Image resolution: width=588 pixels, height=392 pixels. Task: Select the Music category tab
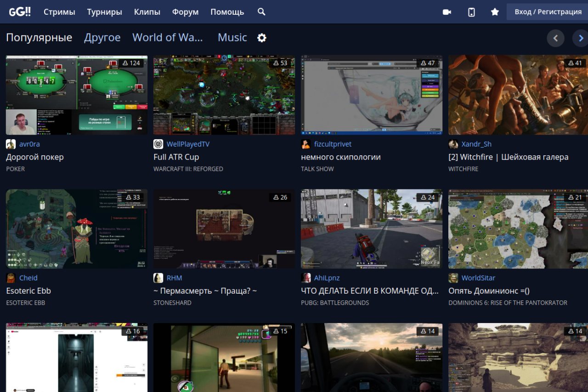click(x=232, y=38)
